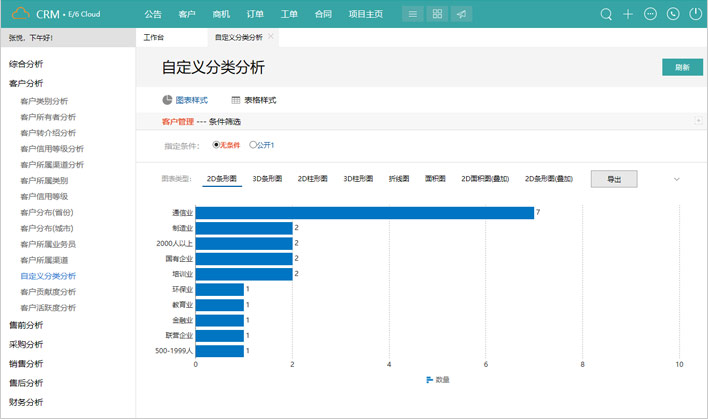This screenshot has height=420, width=708.
Task: Switch to the 工作台 tab
Action: coord(155,37)
